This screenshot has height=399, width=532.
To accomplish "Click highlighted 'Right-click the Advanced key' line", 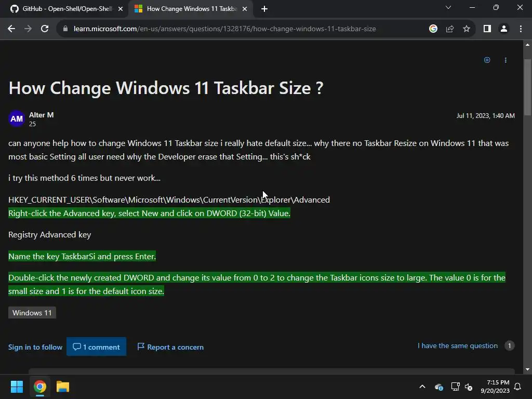I will coord(149,213).
